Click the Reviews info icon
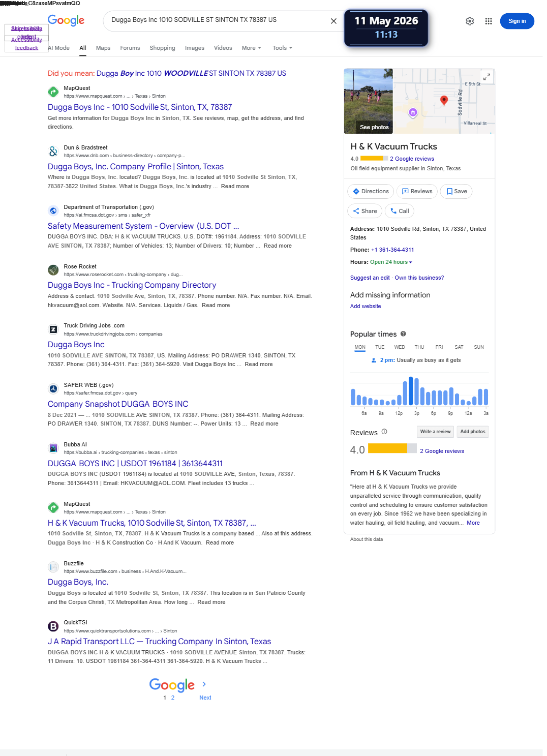The width and height of the screenshot is (547, 756). (384, 432)
